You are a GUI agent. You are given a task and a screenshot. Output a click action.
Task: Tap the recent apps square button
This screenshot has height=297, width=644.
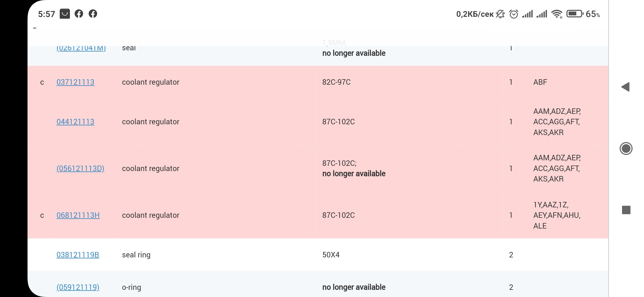[x=626, y=210]
